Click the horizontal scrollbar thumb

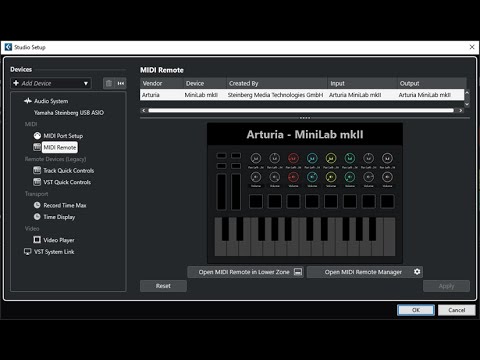[x=301, y=110]
